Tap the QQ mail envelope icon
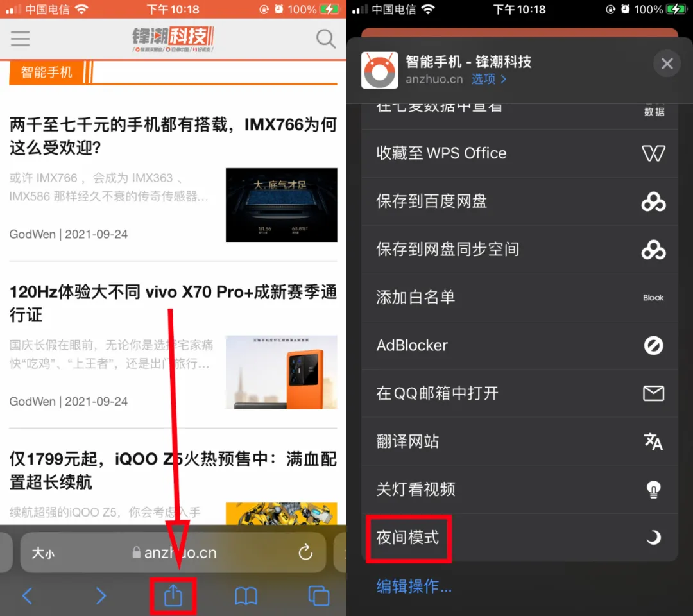 click(653, 393)
